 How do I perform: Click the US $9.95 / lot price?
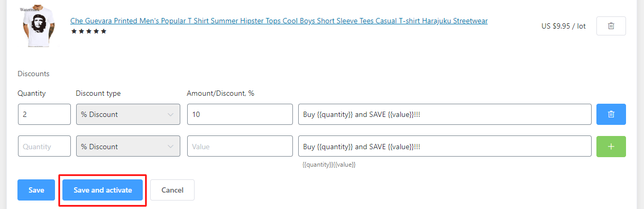(x=564, y=26)
